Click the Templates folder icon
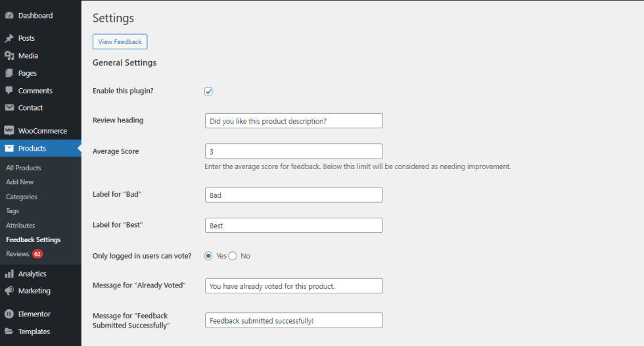This screenshot has width=644, height=346. 9,332
